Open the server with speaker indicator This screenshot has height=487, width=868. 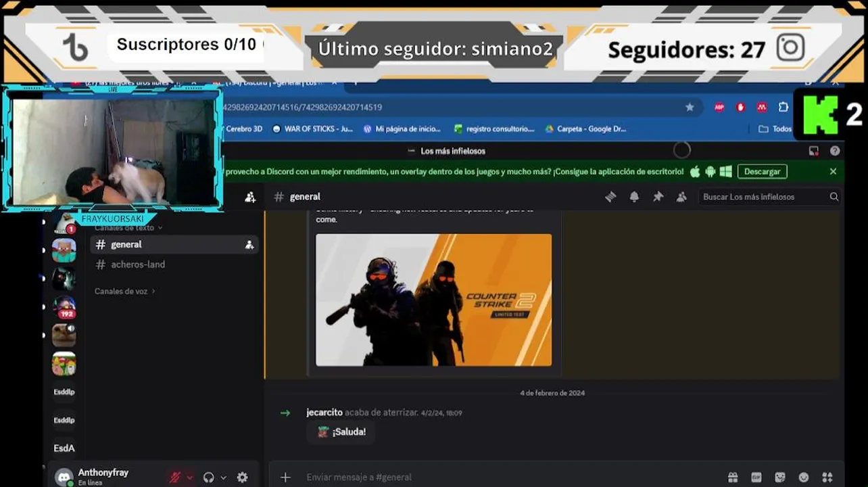[x=64, y=335]
